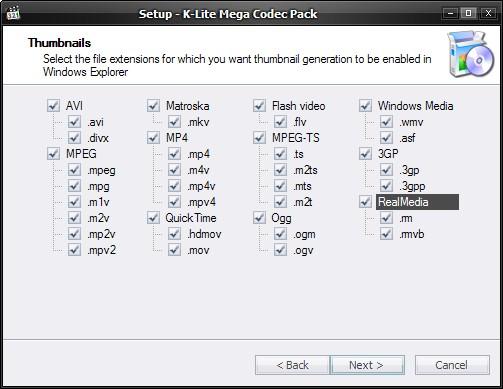This screenshot has height=389, width=503.
Task: Select the MPEG group label
Action: coord(81,154)
